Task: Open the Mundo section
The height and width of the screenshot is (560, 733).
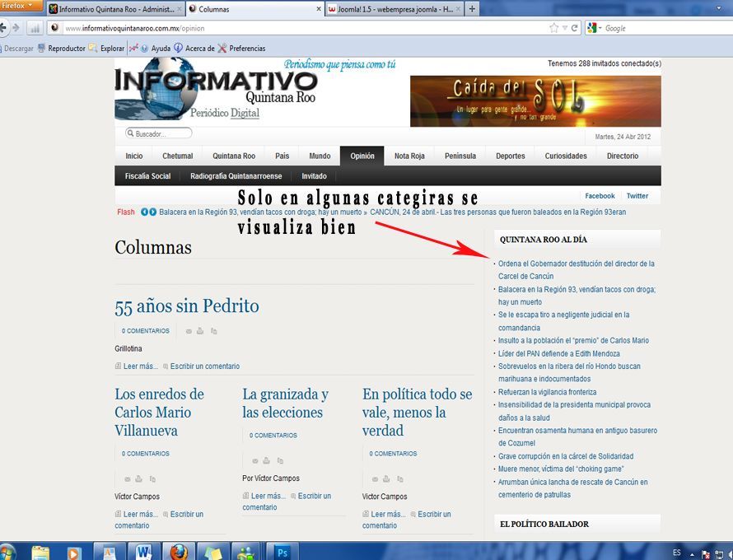Action: click(x=320, y=156)
